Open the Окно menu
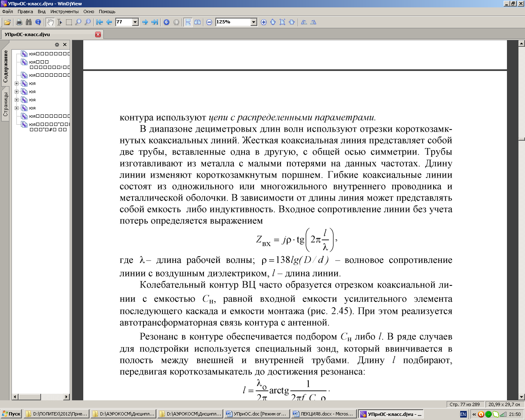This screenshot has width=525, height=420. point(89,11)
